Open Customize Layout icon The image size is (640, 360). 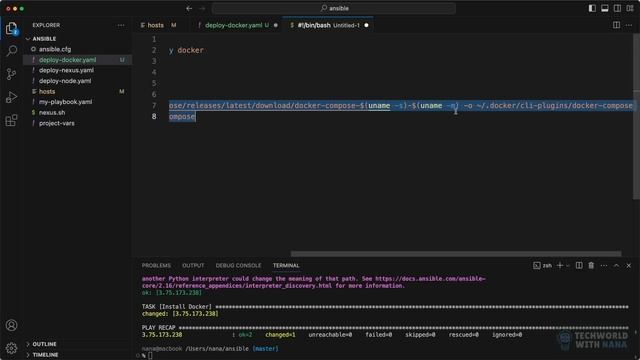click(630, 8)
